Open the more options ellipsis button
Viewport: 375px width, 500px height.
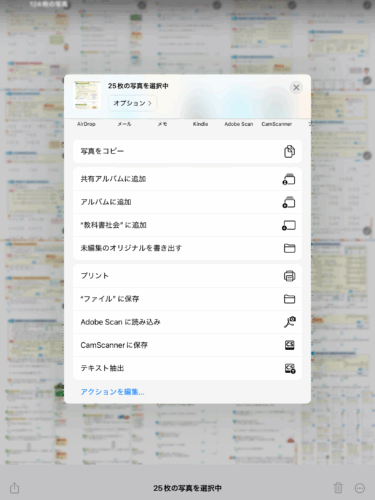pos(360,488)
